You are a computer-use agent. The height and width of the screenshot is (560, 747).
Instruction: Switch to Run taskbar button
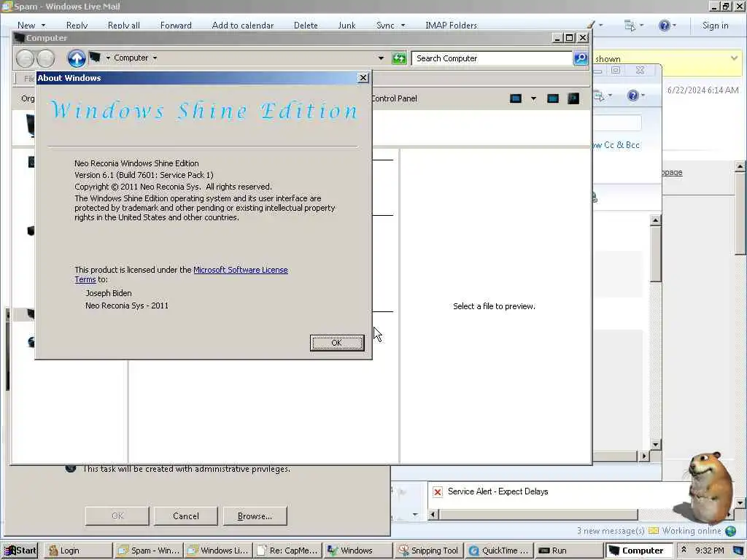coord(568,551)
